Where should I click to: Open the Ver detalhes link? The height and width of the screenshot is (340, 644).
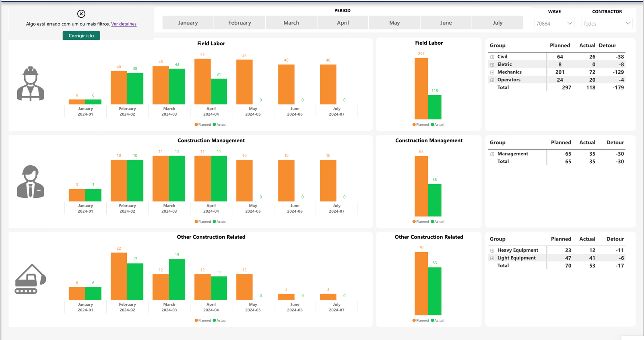[x=124, y=24]
